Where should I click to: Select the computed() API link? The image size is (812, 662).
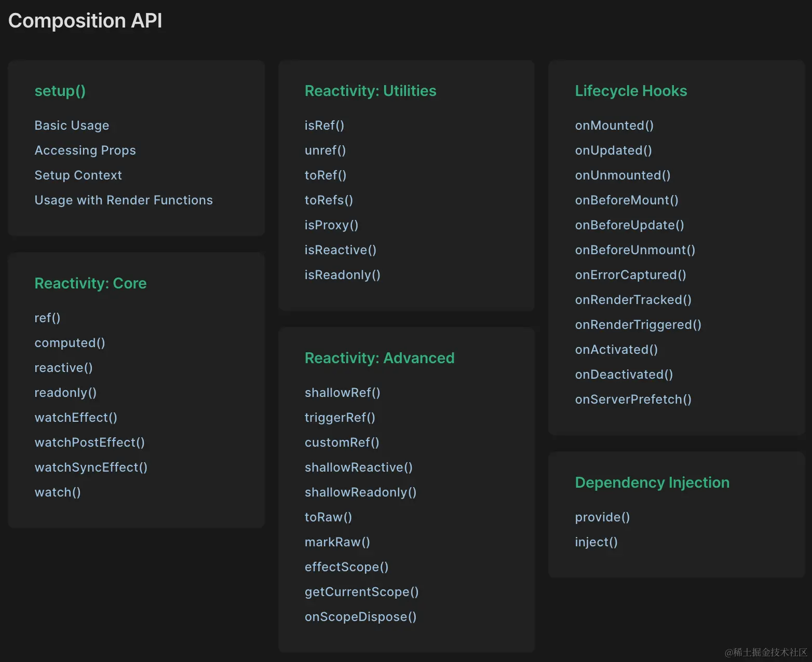(70, 343)
